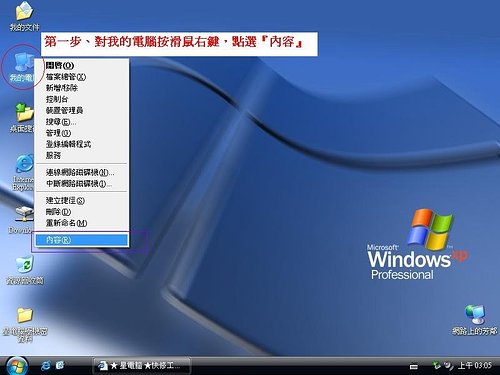Open 裝置管理員 from the context menu
This screenshot has height=375, width=500.
[x=81, y=110]
